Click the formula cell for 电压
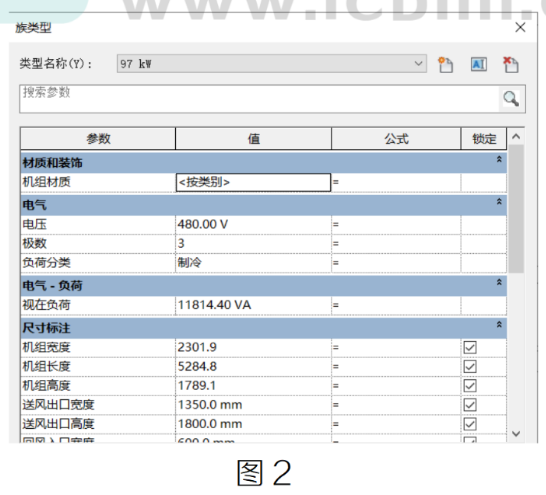Image resolution: width=546 pixels, height=495 pixels. point(396,225)
